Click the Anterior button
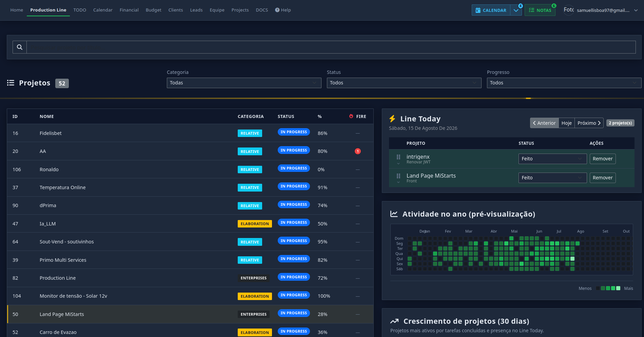The height and width of the screenshot is (337, 644). pos(544,123)
